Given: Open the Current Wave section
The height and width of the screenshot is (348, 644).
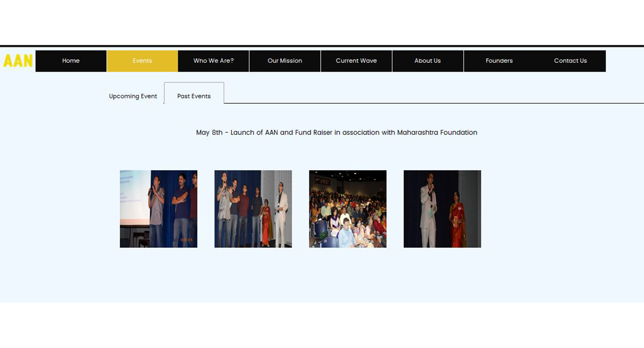Looking at the screenshot, I should click(x=356, y=61).
